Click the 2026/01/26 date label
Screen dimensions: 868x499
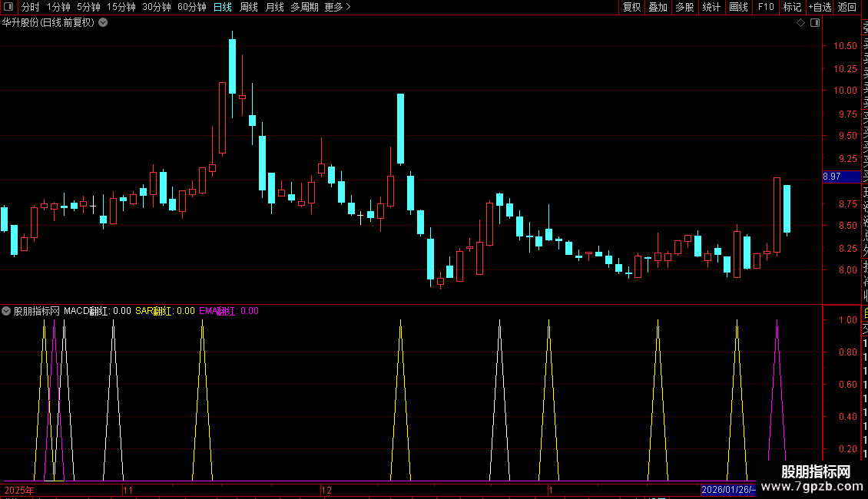[x=728, y=490]
